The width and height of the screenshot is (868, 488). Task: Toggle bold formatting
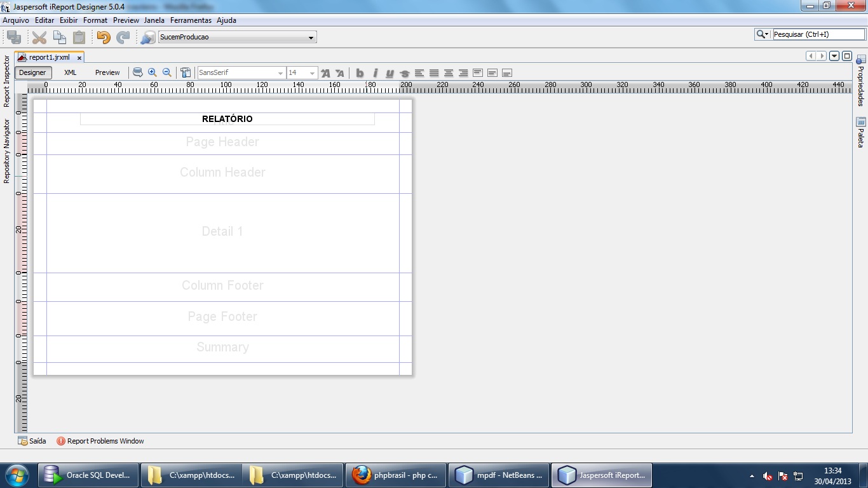coord(360,73)
